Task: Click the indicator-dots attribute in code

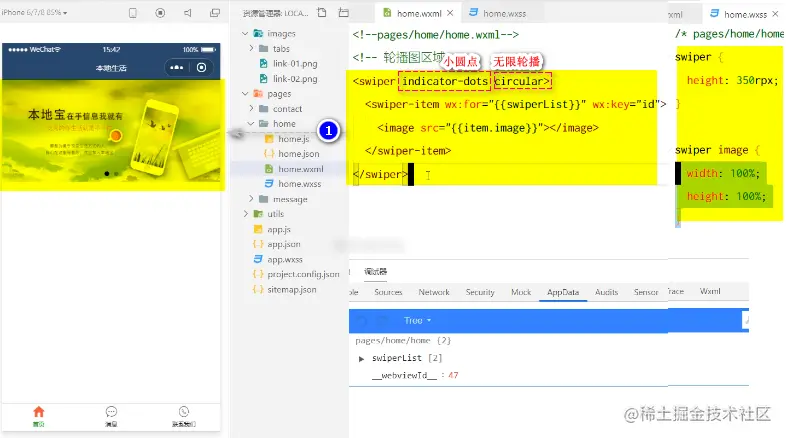Action: [x=445, y=81]
